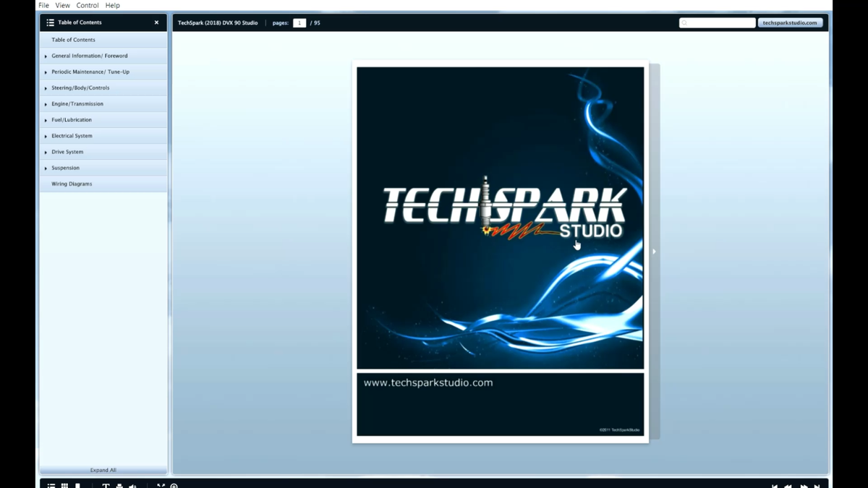
Task: Close the Table of Contents panel
Action: click(156, 22)
